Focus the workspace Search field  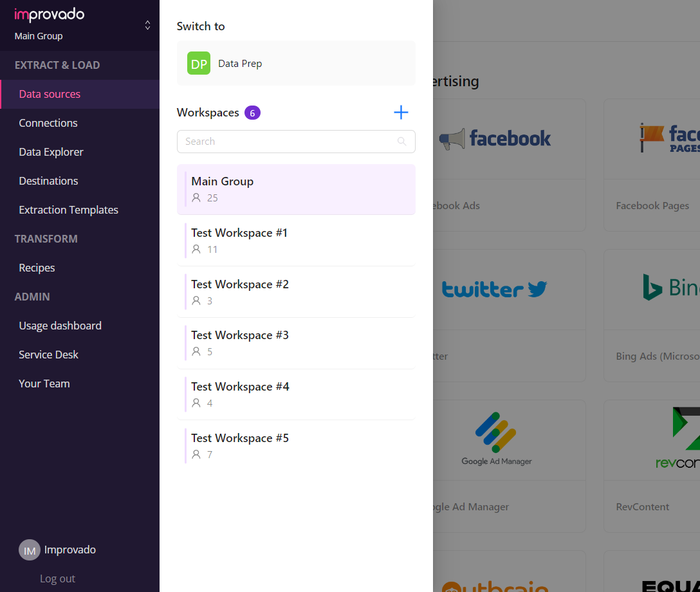tap(296, 142)
